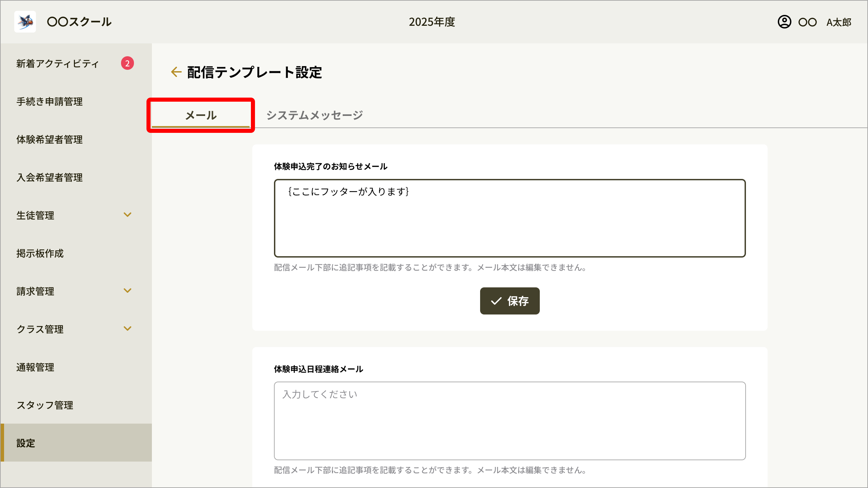Viewport: 868px width, 488px height.
Task: Select 設定 in the sidebar
Action: [x=76, y=443]
